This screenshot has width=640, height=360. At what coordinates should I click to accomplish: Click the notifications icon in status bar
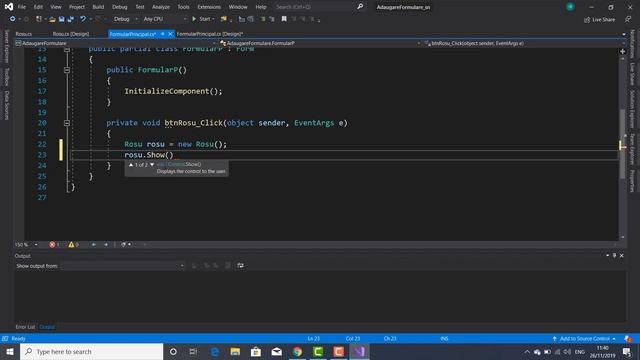pyautogui.click(x=628, y=339)
